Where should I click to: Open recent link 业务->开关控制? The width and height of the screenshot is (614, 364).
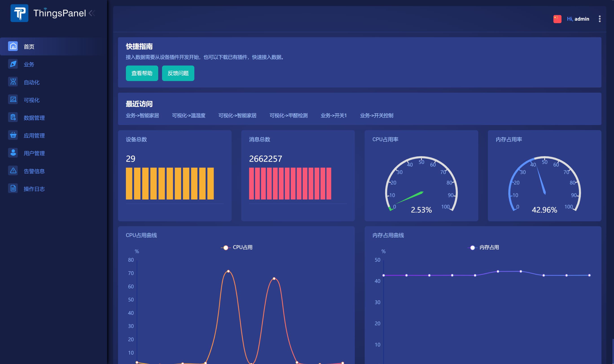pos(377,115)
